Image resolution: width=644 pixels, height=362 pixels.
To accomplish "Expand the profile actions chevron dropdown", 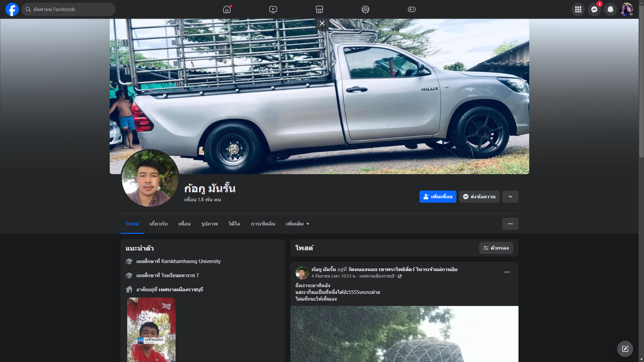I will [510, 197].
